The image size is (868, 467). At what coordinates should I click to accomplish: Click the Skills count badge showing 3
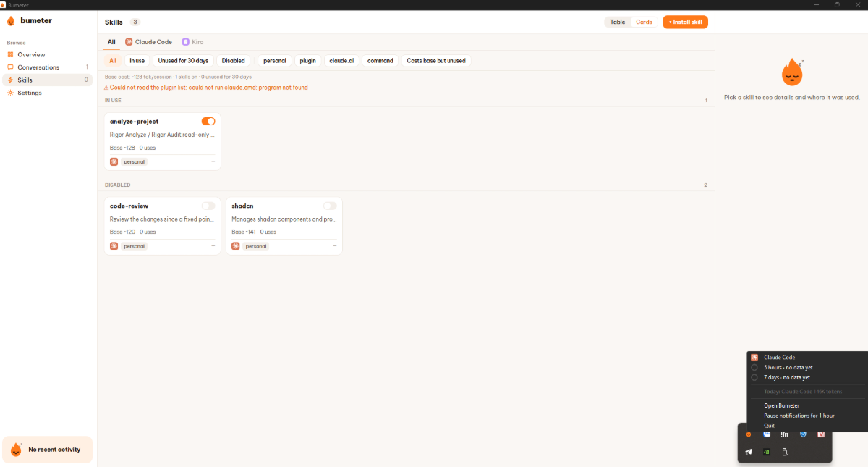(x=135, y=22)
